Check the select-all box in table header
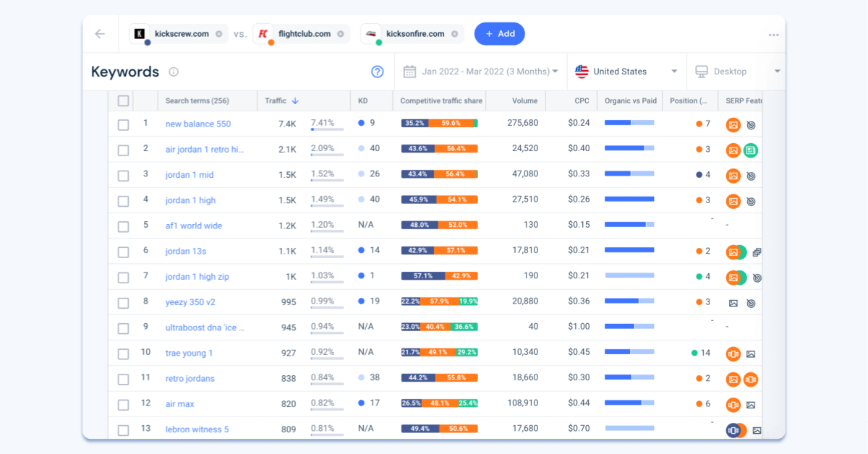 (123, 100)
